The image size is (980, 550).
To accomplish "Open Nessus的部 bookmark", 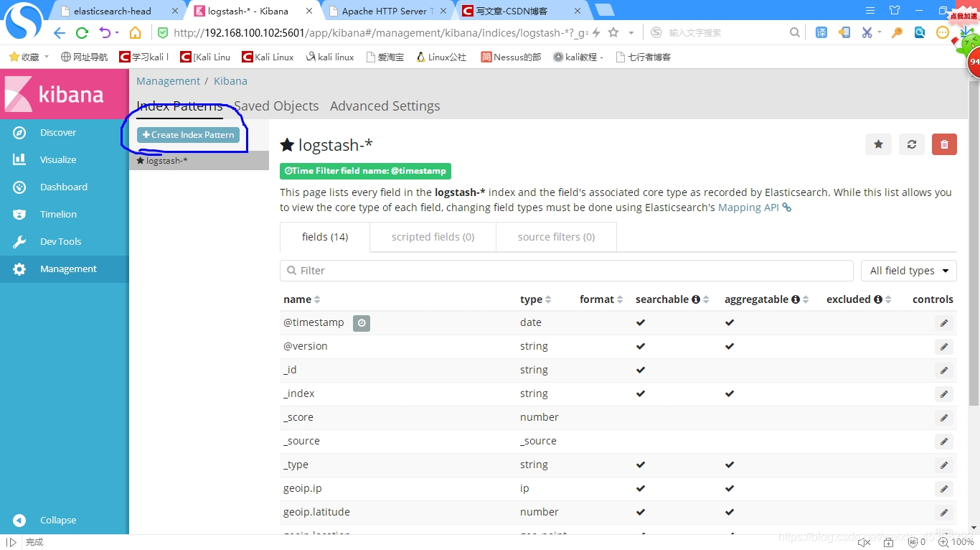I will (511, 57).
